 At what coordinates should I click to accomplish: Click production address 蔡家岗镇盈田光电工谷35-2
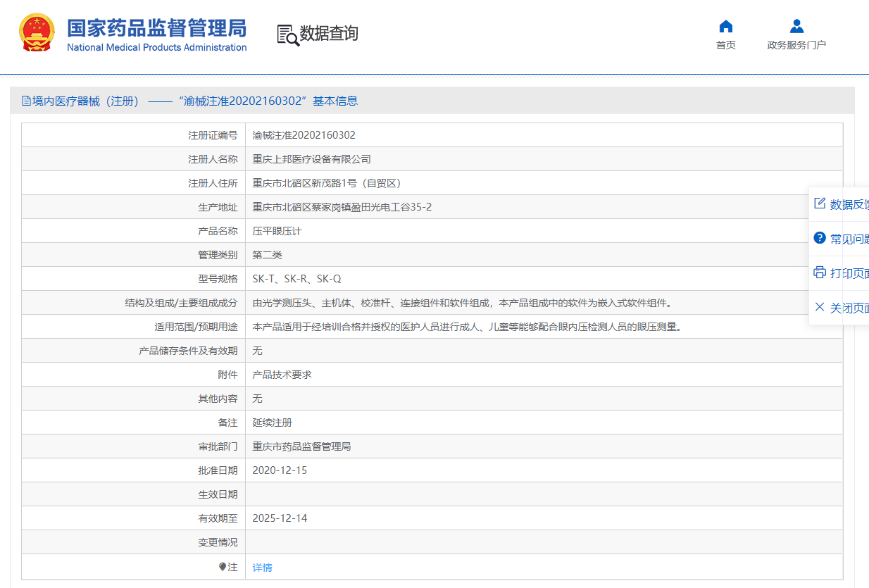[x=342, y=207]
